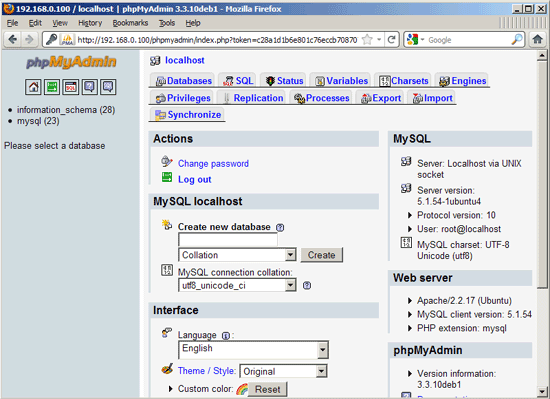Image resolution: width=550 pixels, height=399 pixels.
Task: Open the Theme / Style Original dropdown
Action: (283, 371)
